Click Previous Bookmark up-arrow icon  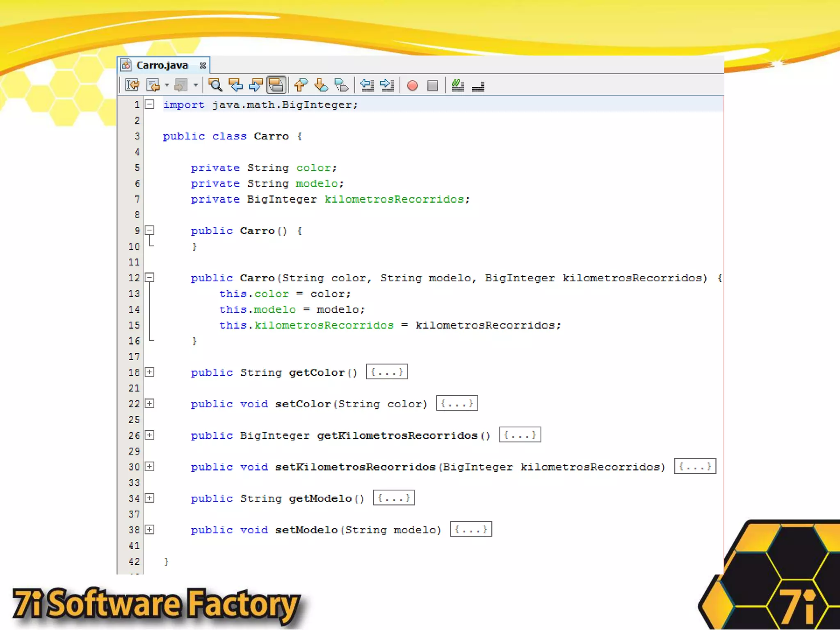(x=301, y=85)
